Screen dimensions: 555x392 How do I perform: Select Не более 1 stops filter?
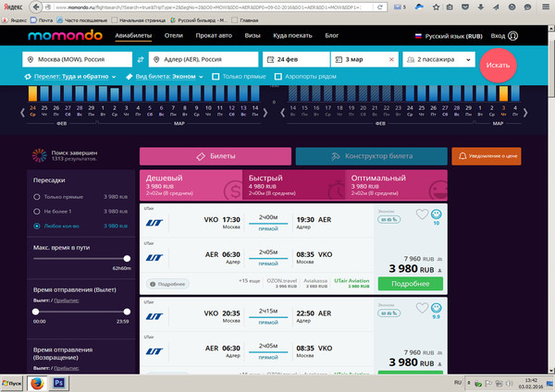37,211
